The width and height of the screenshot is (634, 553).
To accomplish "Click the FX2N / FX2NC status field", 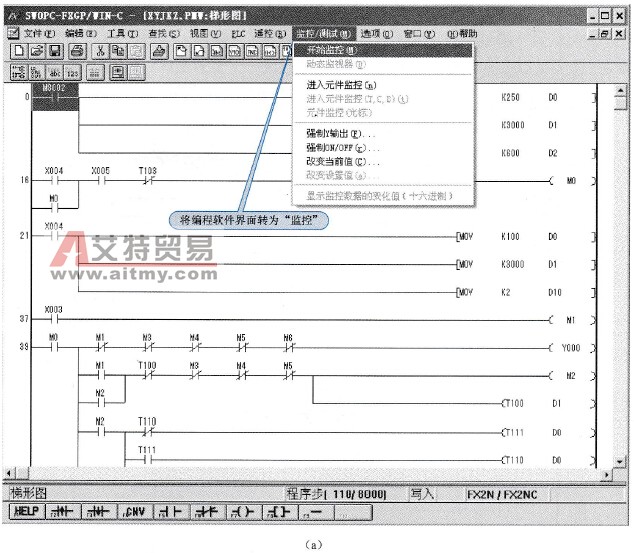I will tap(502, 494).
